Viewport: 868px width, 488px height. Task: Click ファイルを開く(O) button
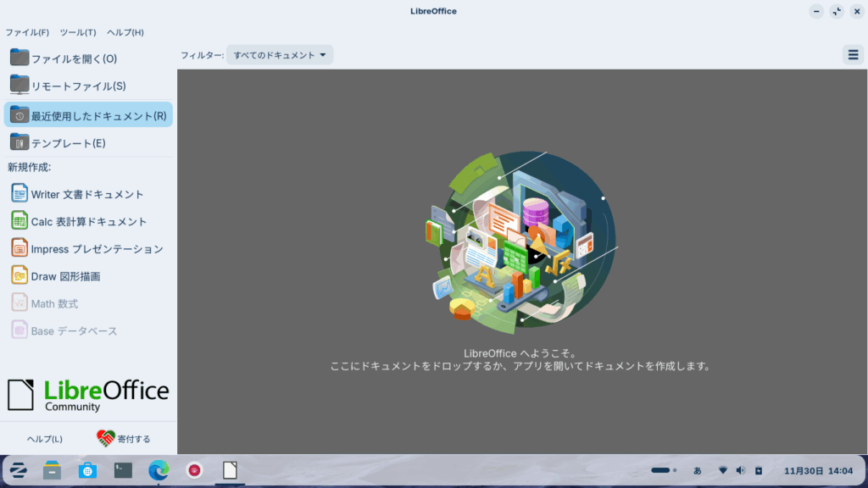point(74,58)
